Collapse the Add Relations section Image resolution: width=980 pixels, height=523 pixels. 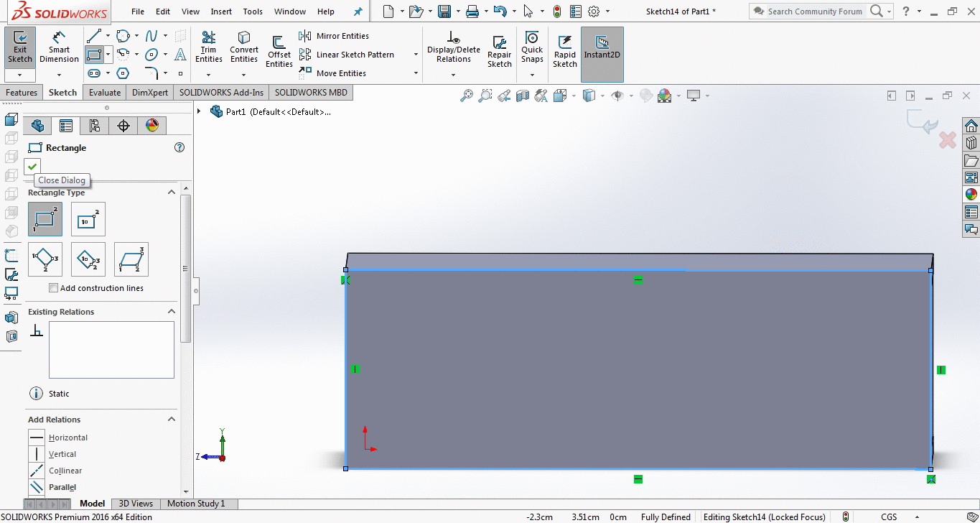(172, 419)
